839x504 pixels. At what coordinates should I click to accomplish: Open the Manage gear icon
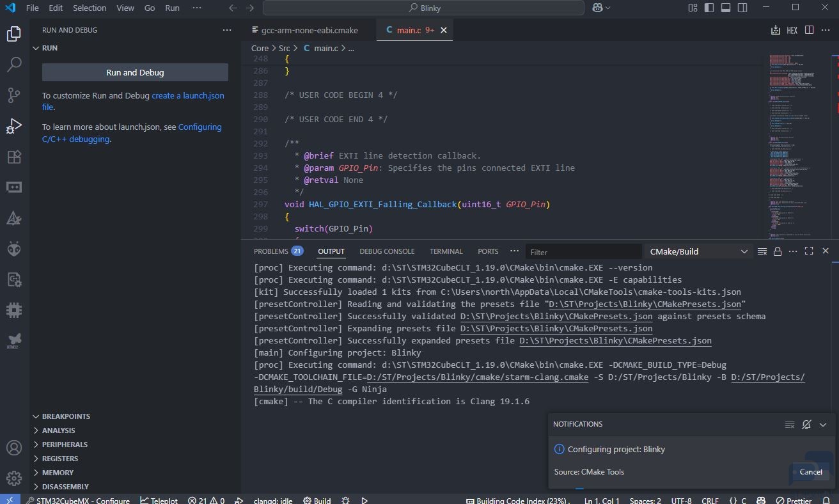tap(14, 478)
